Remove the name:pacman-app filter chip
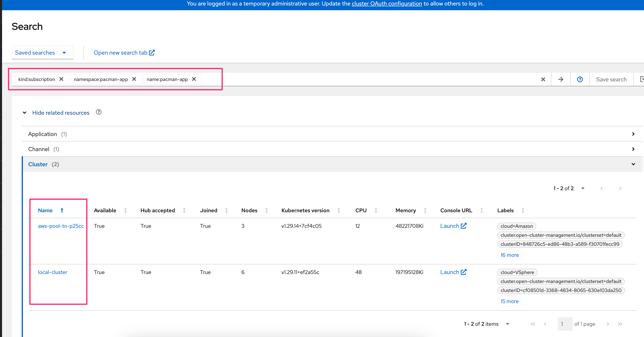Viewport: 644px width, 337px height. 194,79
